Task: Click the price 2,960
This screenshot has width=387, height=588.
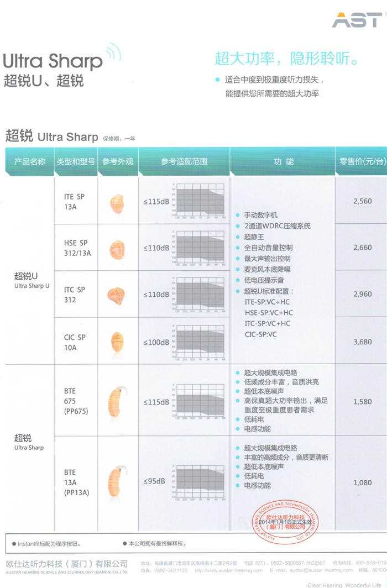Action: (363, 294)
